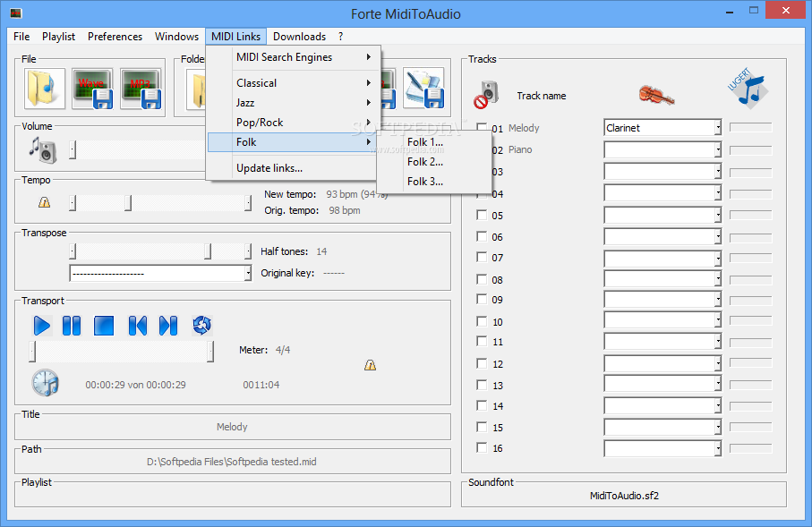Image resolution: width=812 pixels, height=527 pixels.
Task: Click the Tempo slider thumb
Action: 128,203
